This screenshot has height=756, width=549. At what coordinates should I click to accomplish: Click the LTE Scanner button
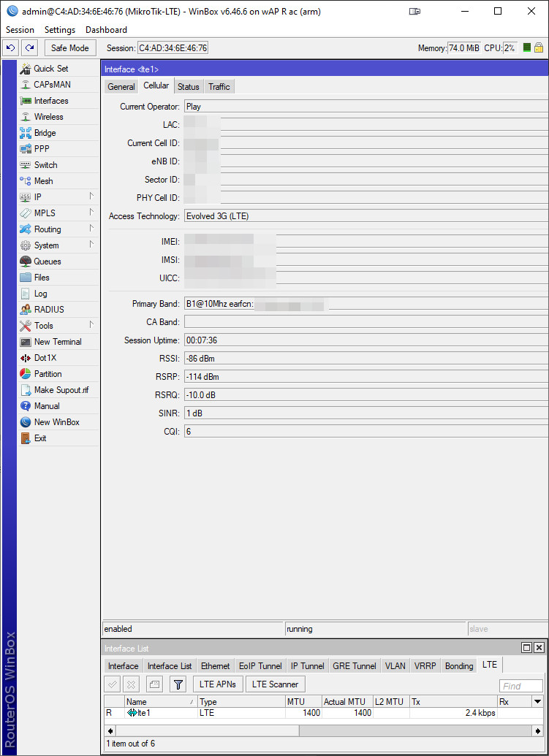pos(275,684)
